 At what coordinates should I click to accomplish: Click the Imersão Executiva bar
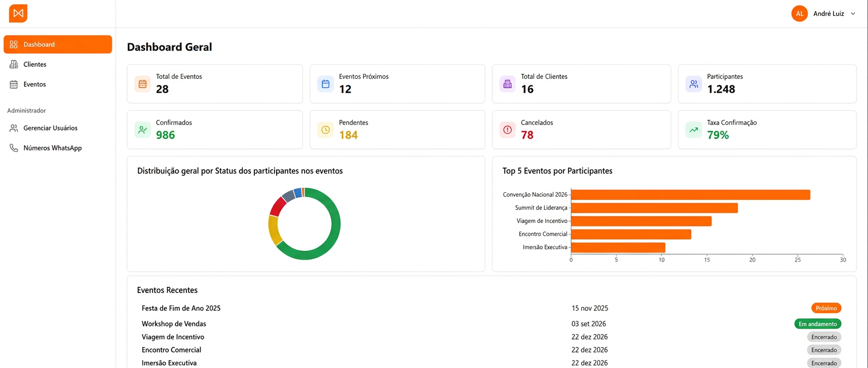(x=618, y=248)
